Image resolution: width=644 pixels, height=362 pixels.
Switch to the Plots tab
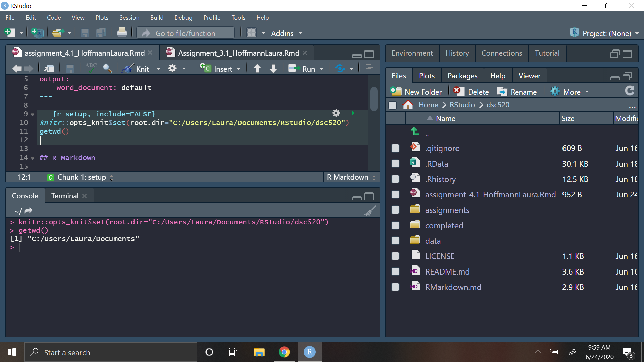(x=427, y=75)
